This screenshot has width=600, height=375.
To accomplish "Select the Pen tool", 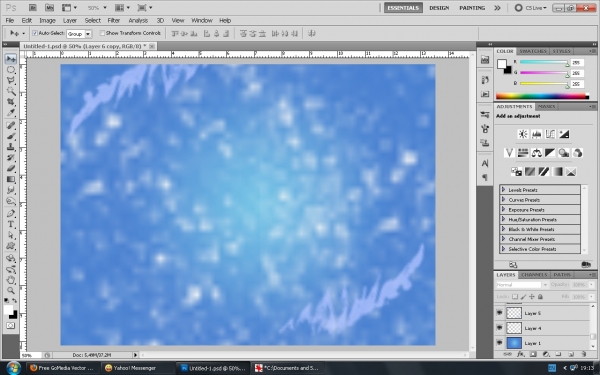I will 11,214.
